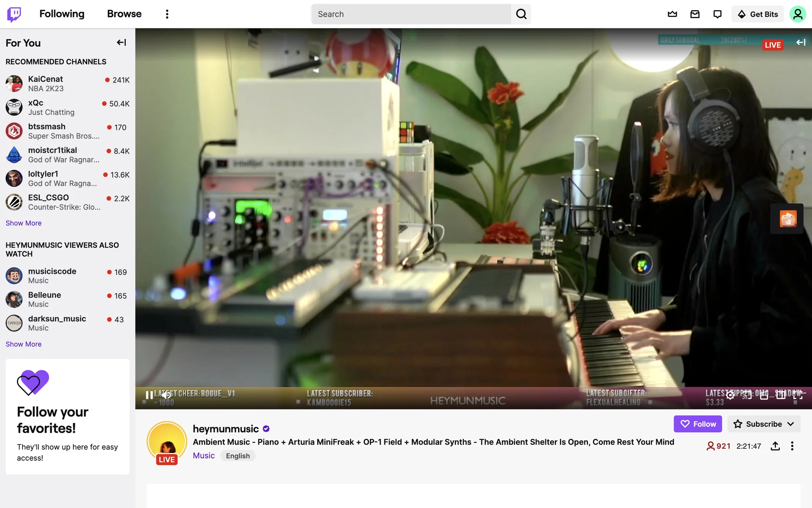Collapse the For You sidebar
Image resolution: width=812 pixels, height=508 pixels.
tap(121, 42)
